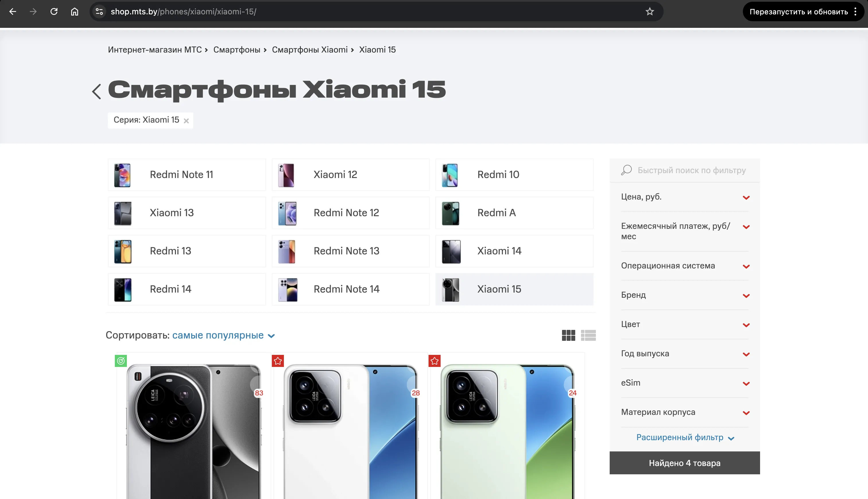Click green badge on first product card
The image size is (868, 499).
tap(121, 361)
